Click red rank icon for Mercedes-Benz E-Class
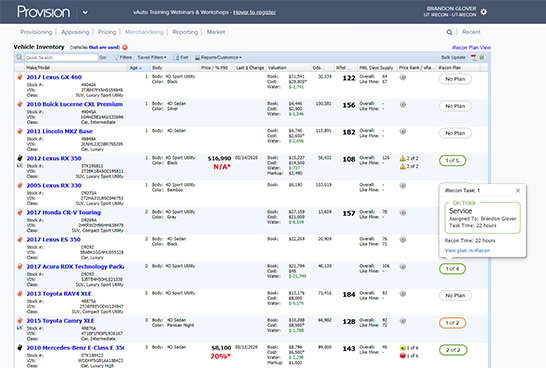The image size is (546, 368). point(403,356)
